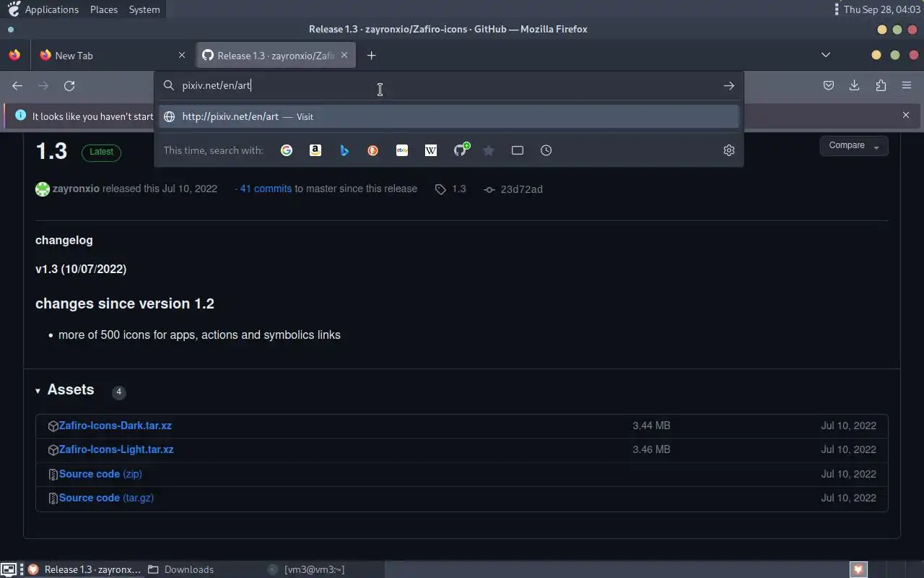Download Zafiro-Icons-Light.tar.xz
Image resolution: width=924 pixels, height=578 pixels.
pyautogui.click(x=116, y=449)
